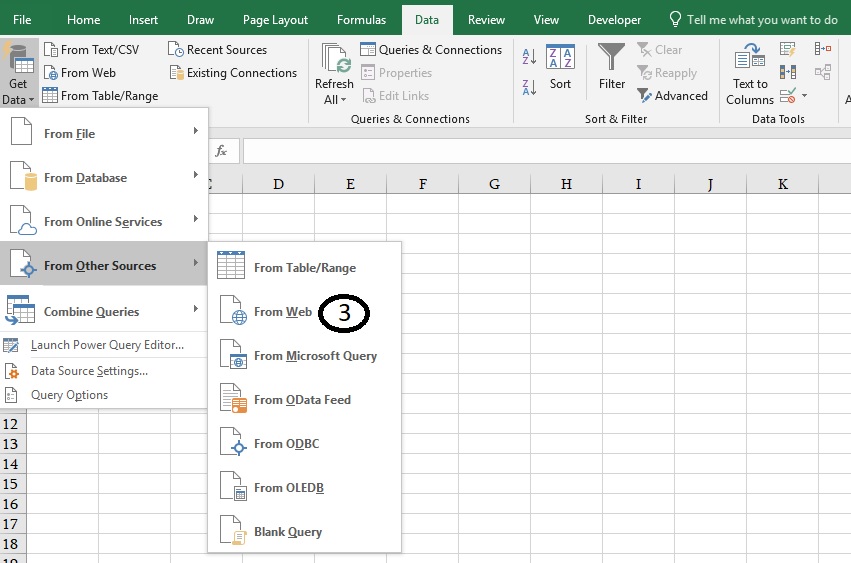Open the Get Data dropdown button
Screen dimensions: 851x563
pos(18,73)
